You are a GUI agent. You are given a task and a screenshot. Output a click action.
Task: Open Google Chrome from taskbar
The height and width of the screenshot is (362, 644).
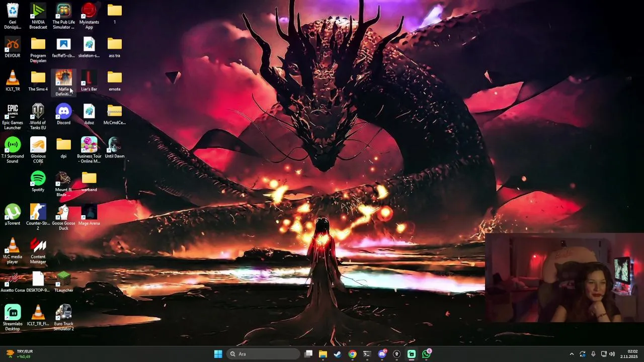(353, 354)
